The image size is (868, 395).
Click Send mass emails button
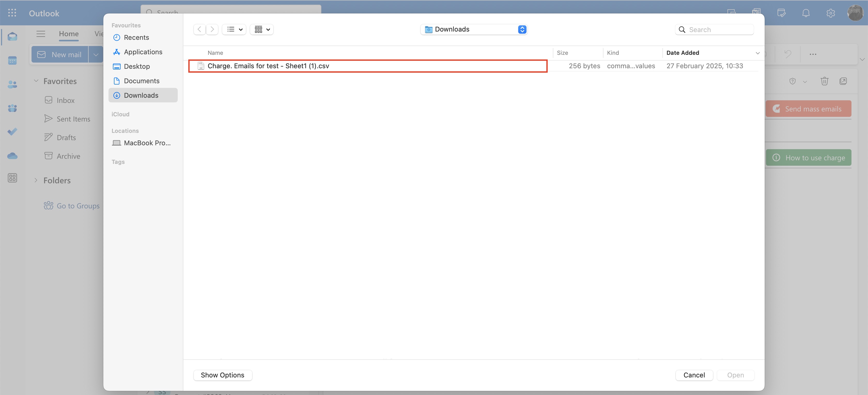(808, 109)
